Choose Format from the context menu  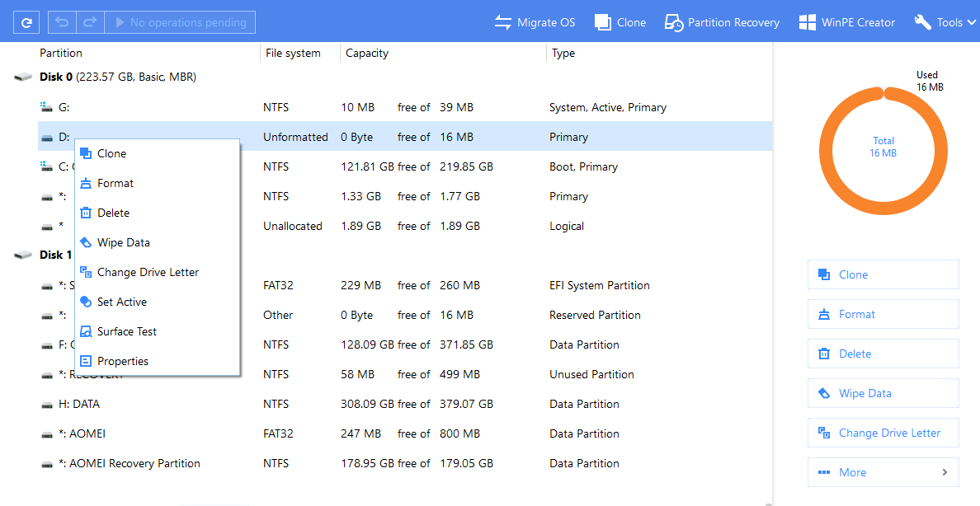[x=158, y=183]
